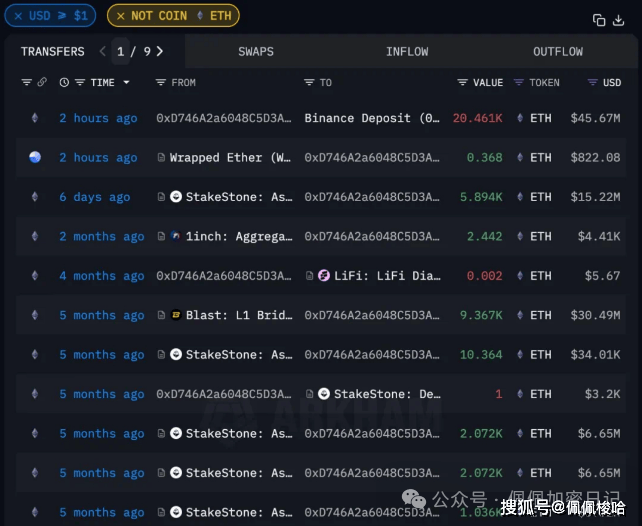Click the 9.367K value from Blast
The height and width of the screenshot is (526, 642).
(481, 315)
